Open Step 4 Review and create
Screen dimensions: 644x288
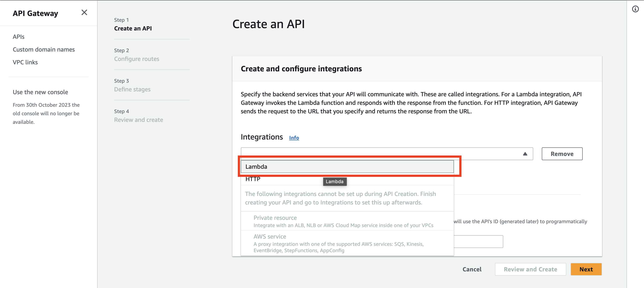click(138, 120)
